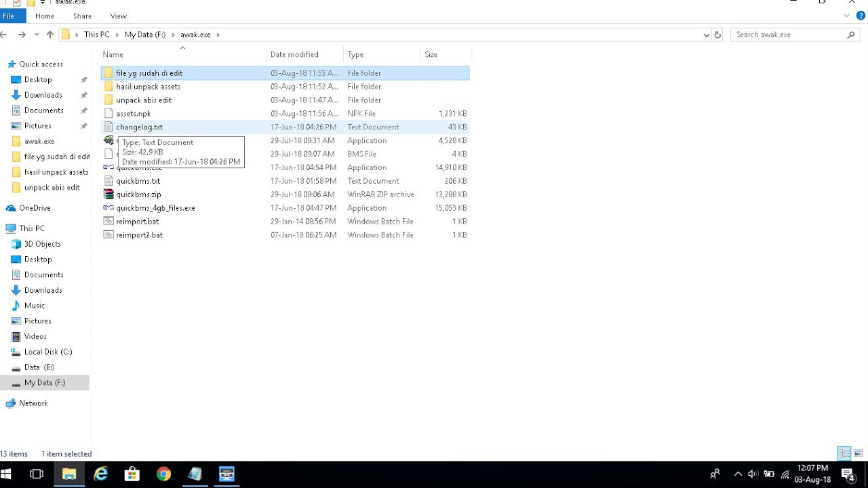Open 'unpack abis edit' in the navigation pane
Viewport: 868px width, 488px height.
click(x=52, y=188)
